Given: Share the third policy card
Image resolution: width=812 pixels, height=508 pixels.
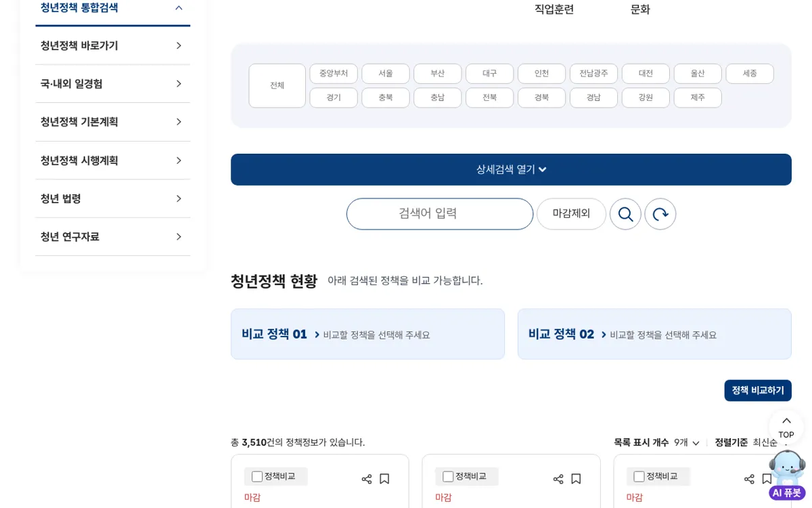Looking at the screenshot, I should tap(749, 479).
